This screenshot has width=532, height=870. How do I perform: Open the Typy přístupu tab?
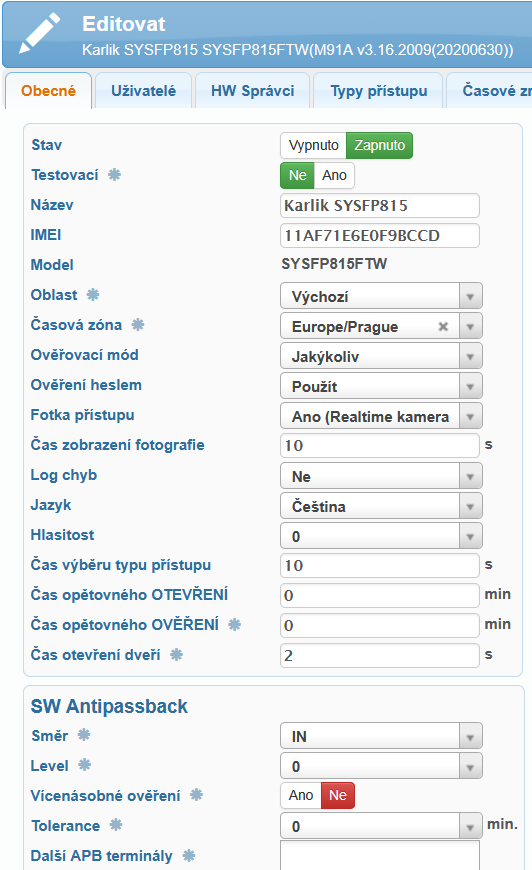point(378,90)
